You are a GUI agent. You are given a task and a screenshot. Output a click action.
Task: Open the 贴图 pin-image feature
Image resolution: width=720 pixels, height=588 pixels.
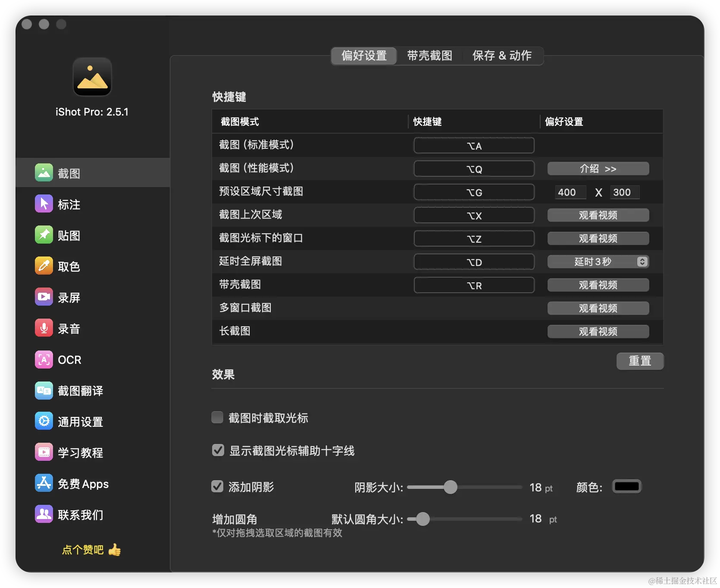pyautogui.click(x=68, y=235)
